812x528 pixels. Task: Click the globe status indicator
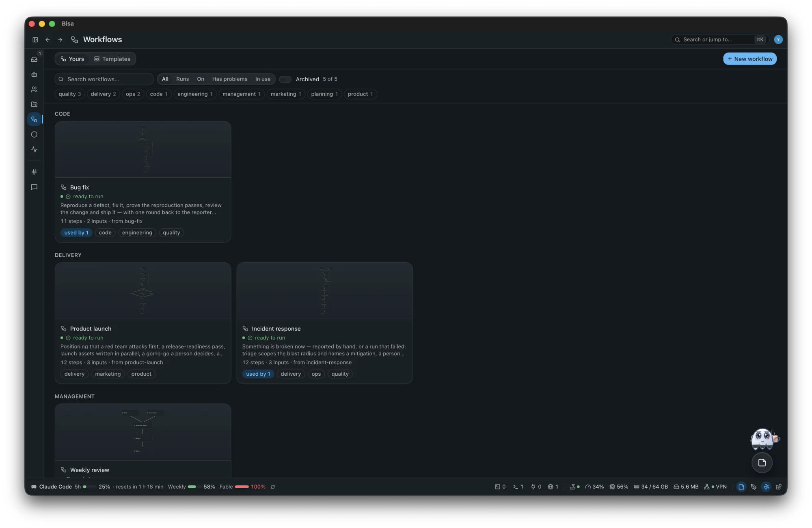(553, 487)
